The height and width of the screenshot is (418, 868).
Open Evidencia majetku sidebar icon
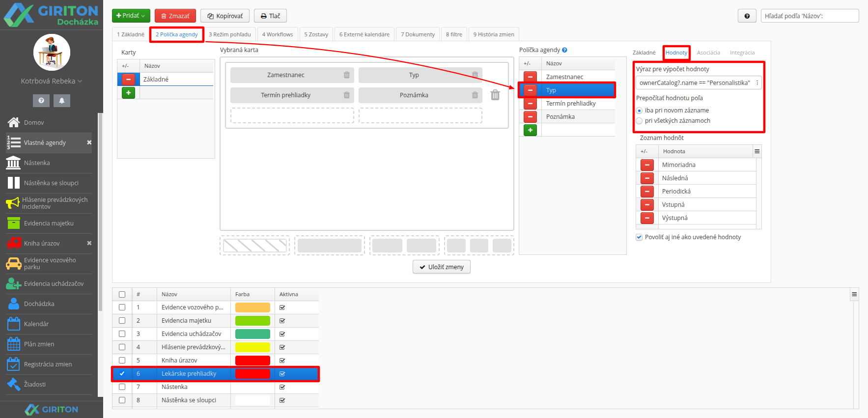(x=14, y=223)
